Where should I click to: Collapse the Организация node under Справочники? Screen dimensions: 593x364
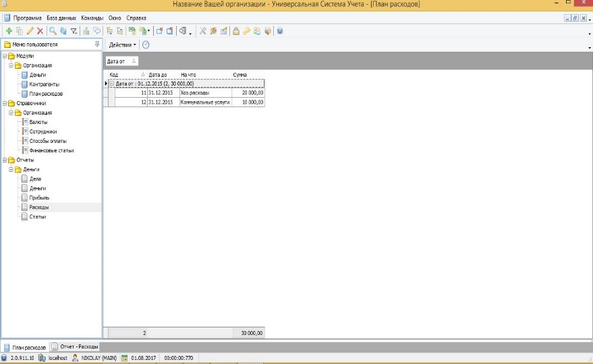(x=11, y=113)
